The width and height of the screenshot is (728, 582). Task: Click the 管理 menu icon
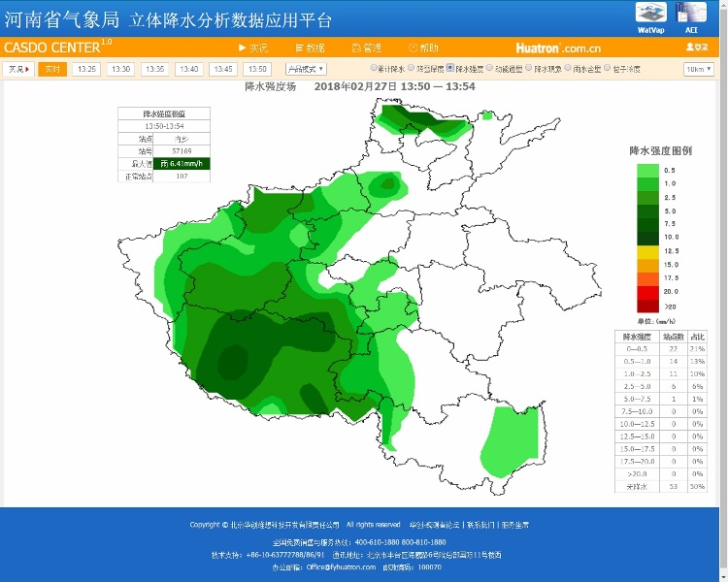pos(355,48)
